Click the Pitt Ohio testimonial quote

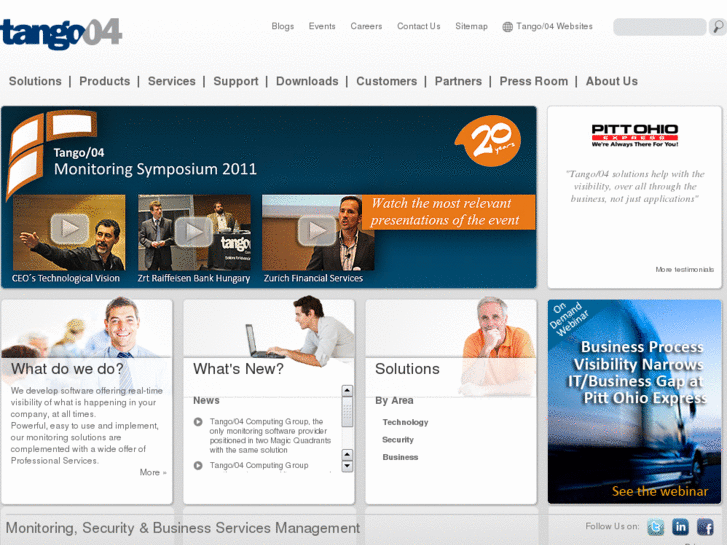(635, 186)
